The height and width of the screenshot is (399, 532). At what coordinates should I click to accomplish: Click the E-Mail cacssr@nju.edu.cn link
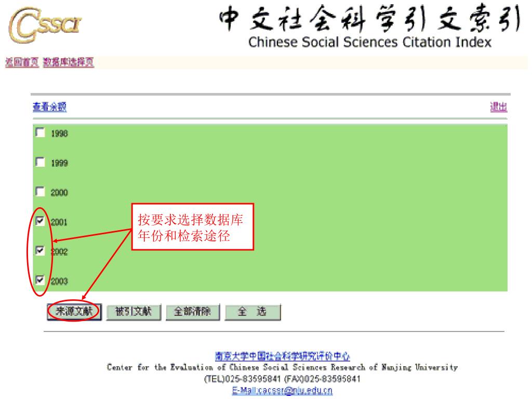point(282,391)
